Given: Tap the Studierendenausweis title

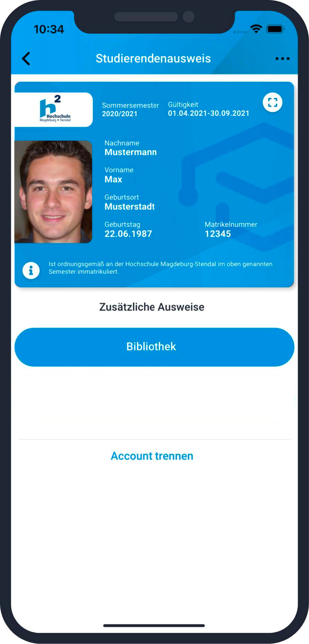Looking at the screenshot, I should pos(153,58).
